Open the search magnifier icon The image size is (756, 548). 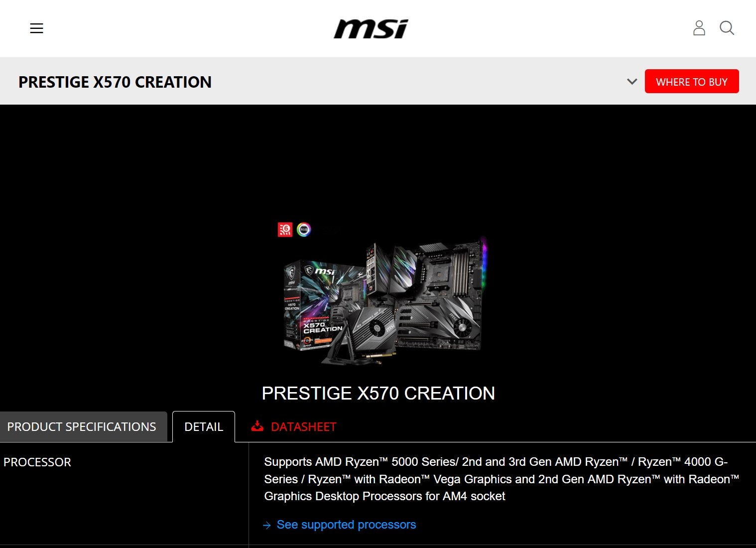point(727,28)
